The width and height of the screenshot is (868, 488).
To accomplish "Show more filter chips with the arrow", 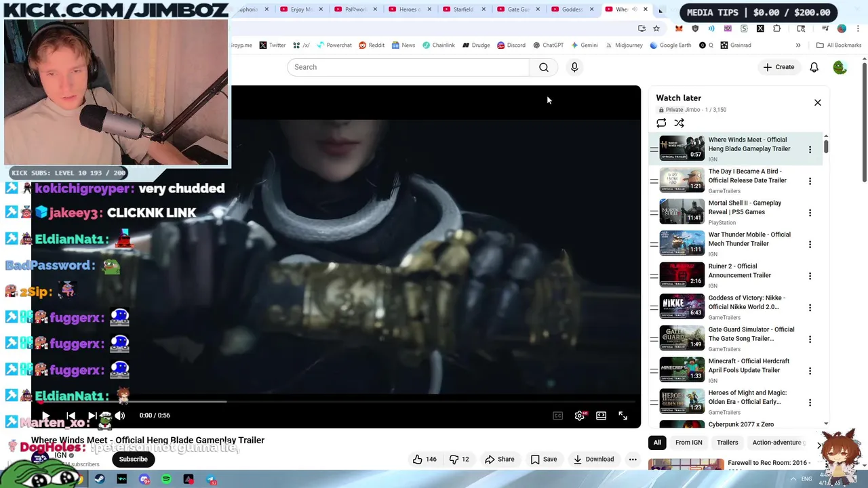I will 818,445.
